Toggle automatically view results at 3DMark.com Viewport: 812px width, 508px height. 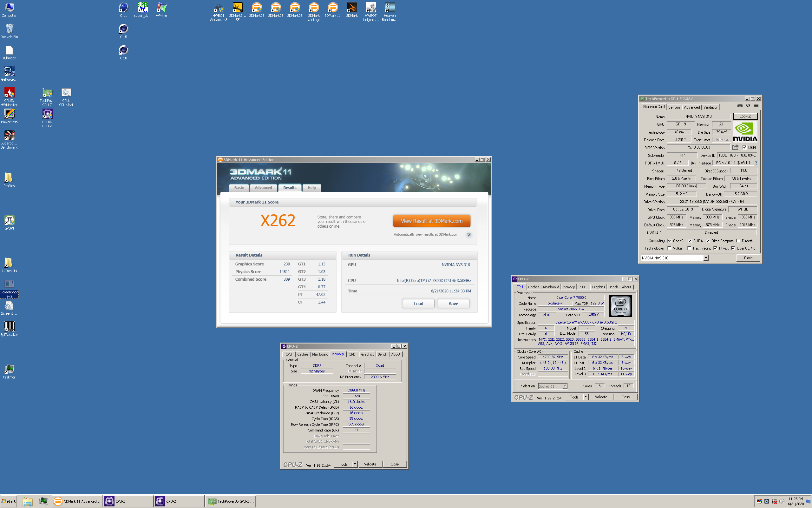coord(469,235)
